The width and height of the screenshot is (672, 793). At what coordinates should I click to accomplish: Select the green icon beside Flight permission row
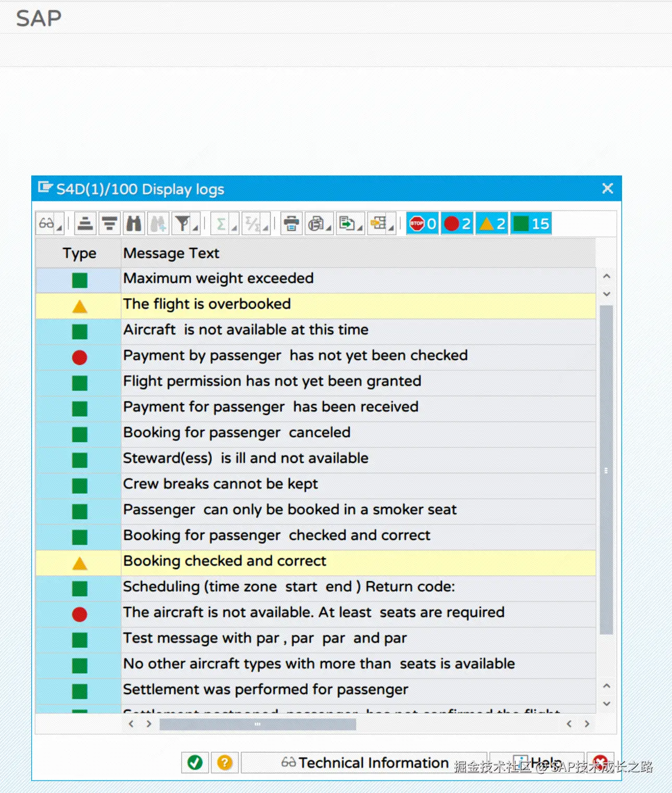[x=80, y=383]
